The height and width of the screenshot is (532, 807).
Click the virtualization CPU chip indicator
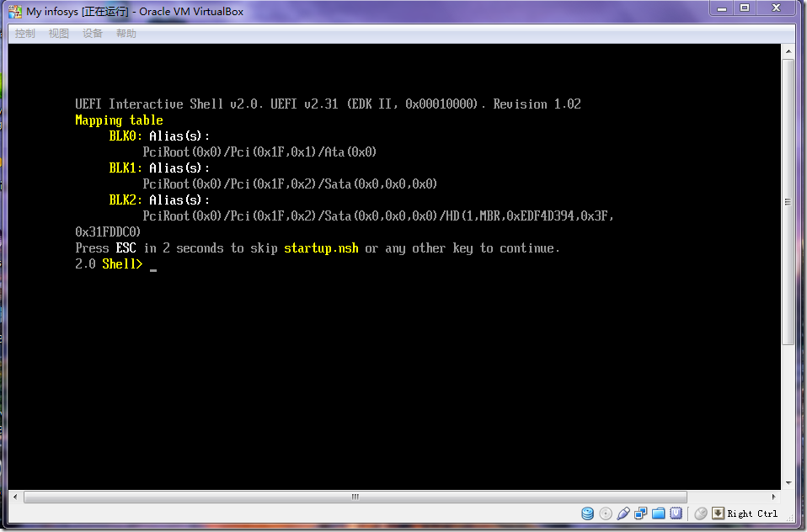(x=676, y=513)
